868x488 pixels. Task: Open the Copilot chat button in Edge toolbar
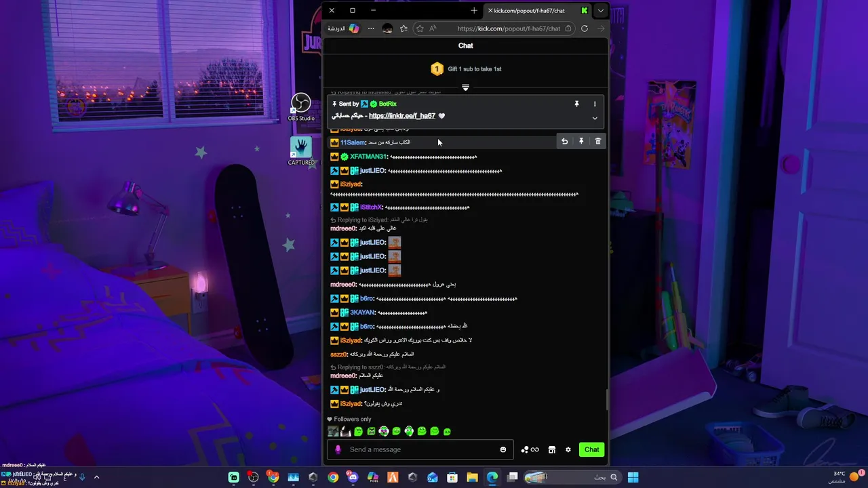coord(342,28)
